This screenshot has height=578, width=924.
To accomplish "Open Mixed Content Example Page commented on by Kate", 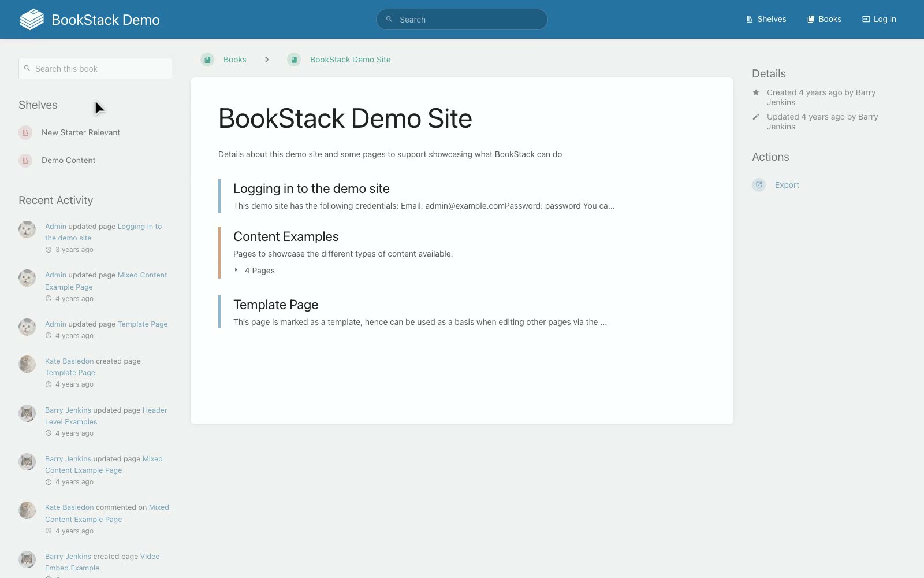I will (x=107, y=513).
